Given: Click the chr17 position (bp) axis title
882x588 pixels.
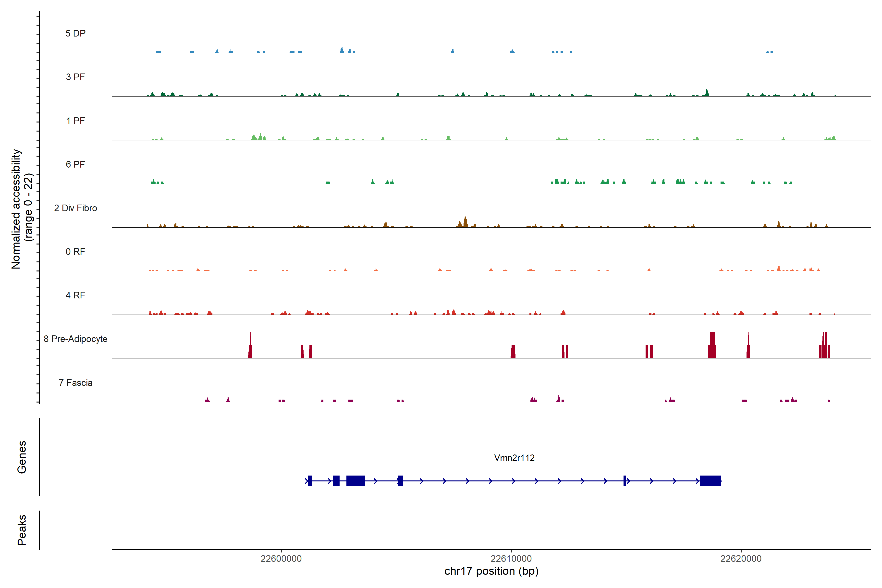Looking at the screenshot, I should [491, 571].
